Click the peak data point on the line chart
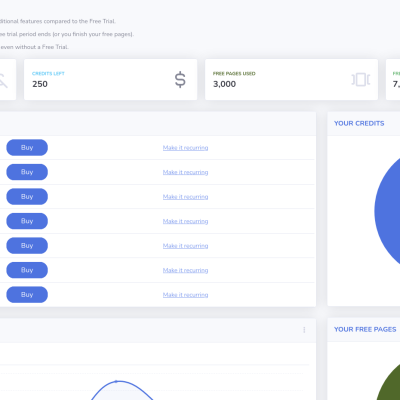Image resolution: width=400 pixels, height=400 pixels. 116,381
